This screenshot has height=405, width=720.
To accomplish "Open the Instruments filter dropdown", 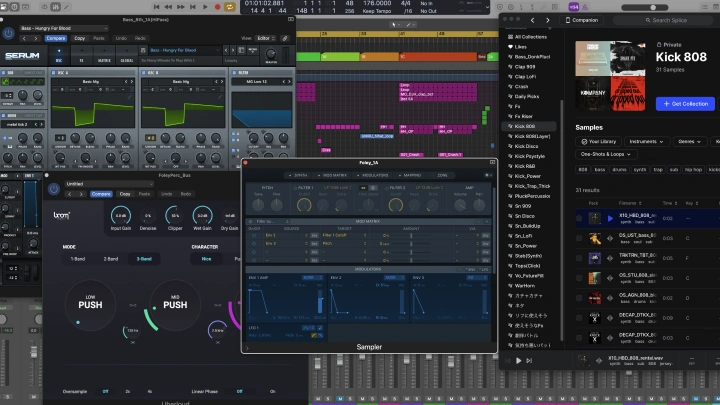I will [646, 142].
